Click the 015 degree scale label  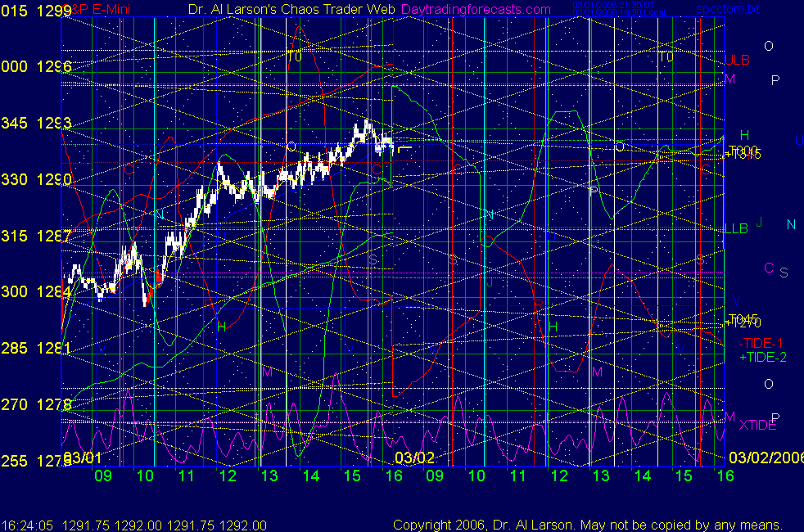(x=14, y=11)
